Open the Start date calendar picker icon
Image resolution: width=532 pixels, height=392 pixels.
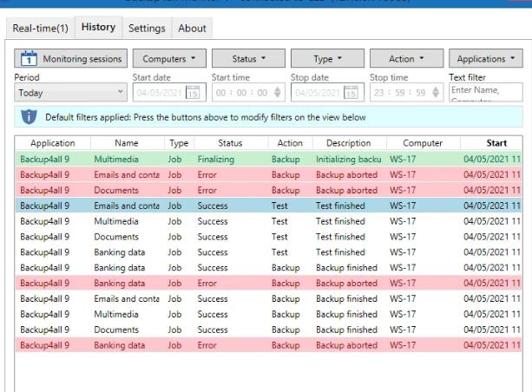193,92
